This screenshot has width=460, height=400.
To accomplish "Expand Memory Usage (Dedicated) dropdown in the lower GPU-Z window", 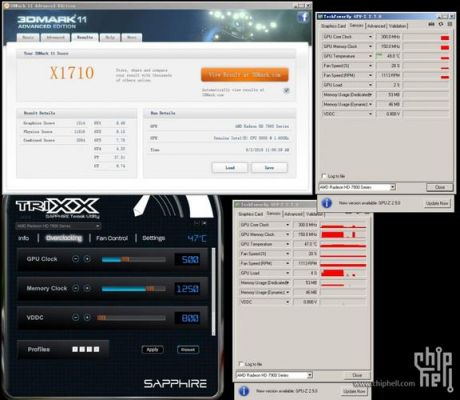I will point(287,283).
